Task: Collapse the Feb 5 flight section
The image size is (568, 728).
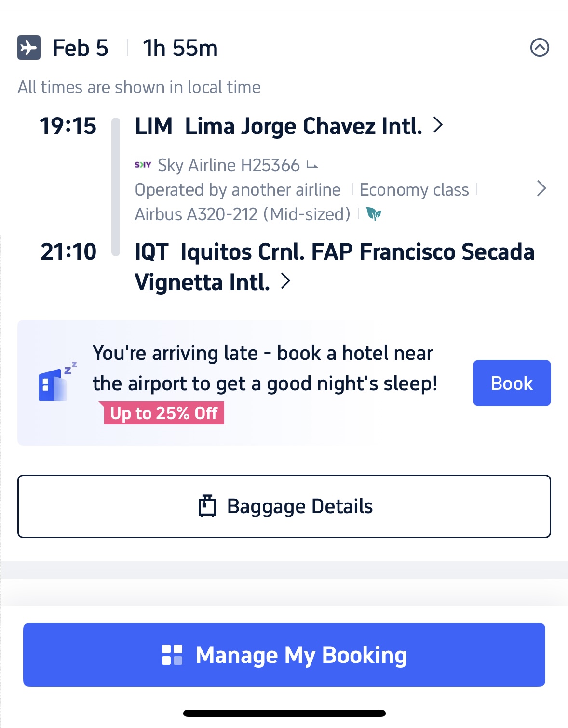Action: (x=540, y=48)
